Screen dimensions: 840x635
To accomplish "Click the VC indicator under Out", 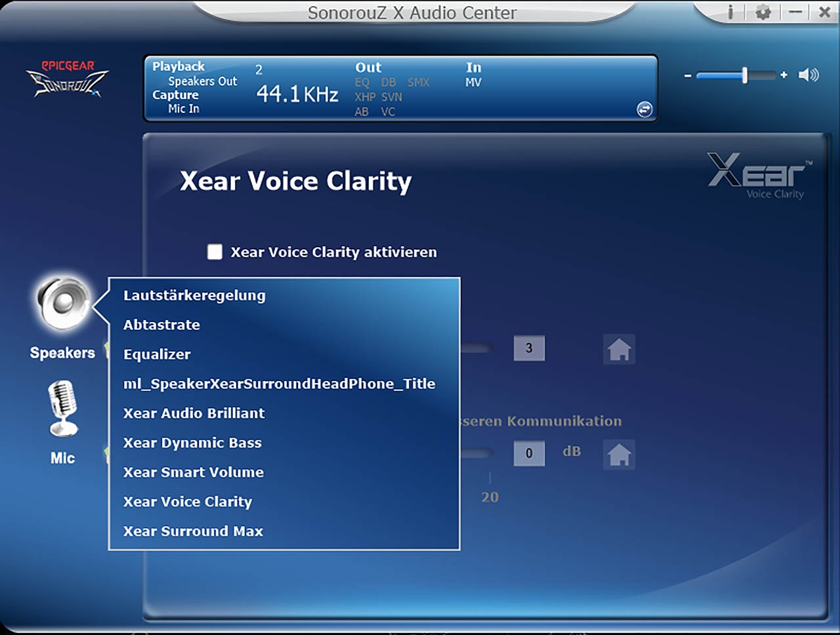I will (388, 112).
